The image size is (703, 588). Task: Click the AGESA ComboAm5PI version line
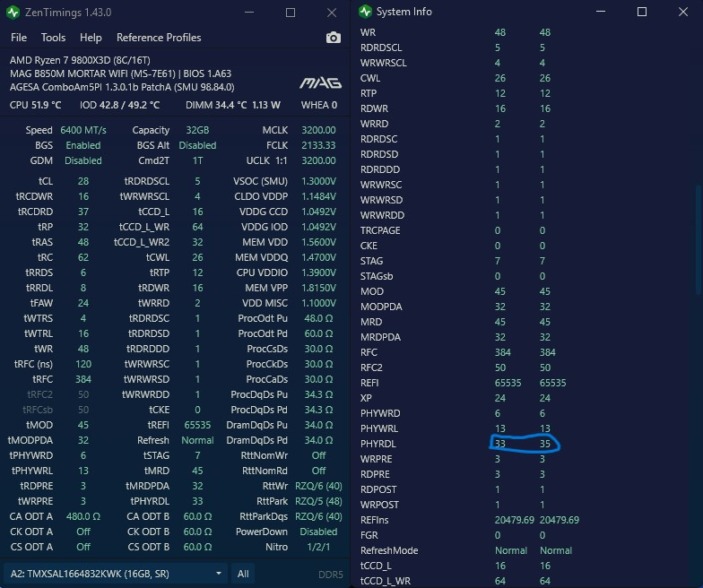(122, 87)
